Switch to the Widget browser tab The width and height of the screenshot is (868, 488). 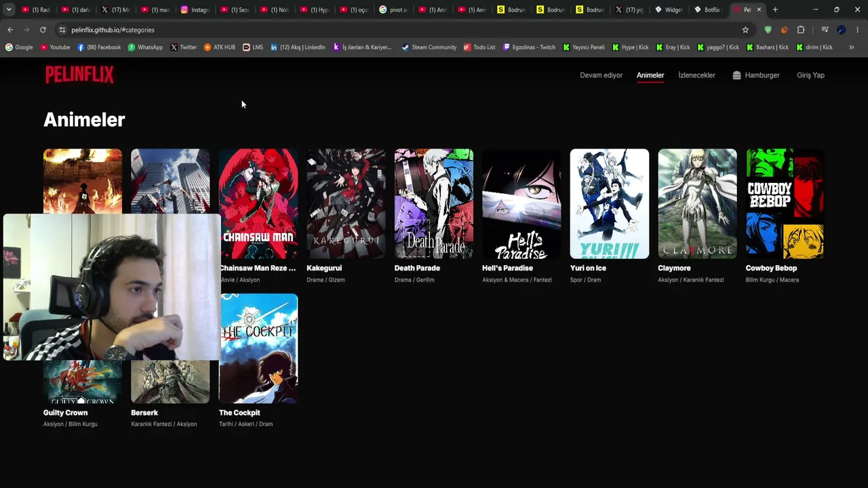[x=669, y=9]
